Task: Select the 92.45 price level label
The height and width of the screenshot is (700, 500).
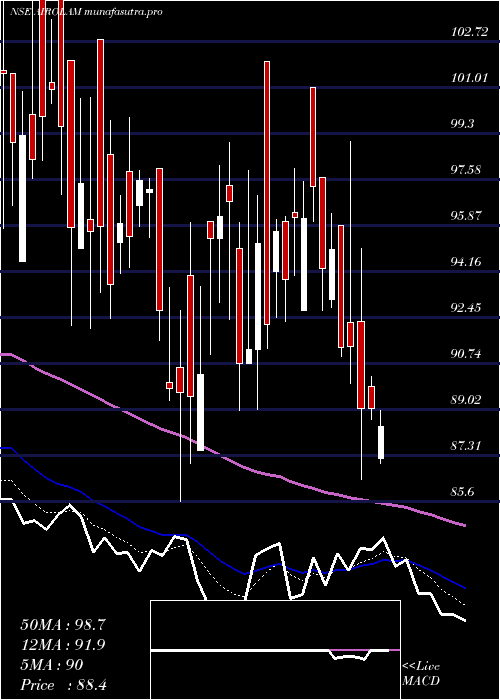Action: click(x=468, y=308)
